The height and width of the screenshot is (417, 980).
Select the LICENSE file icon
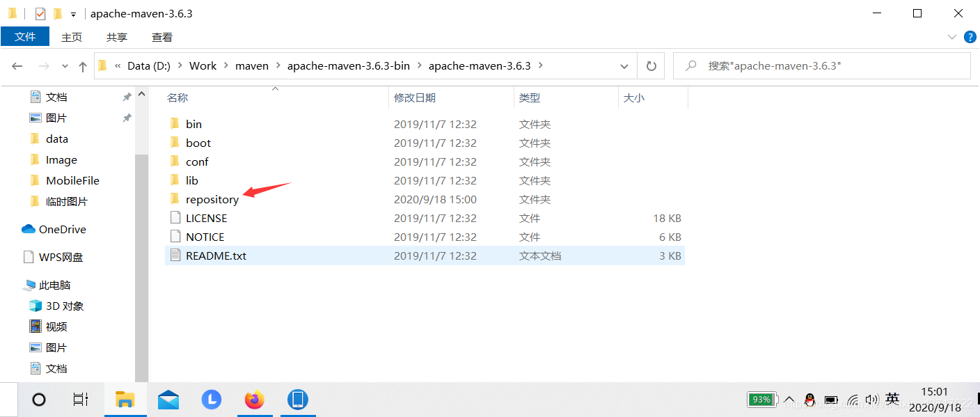coord(175,218)
